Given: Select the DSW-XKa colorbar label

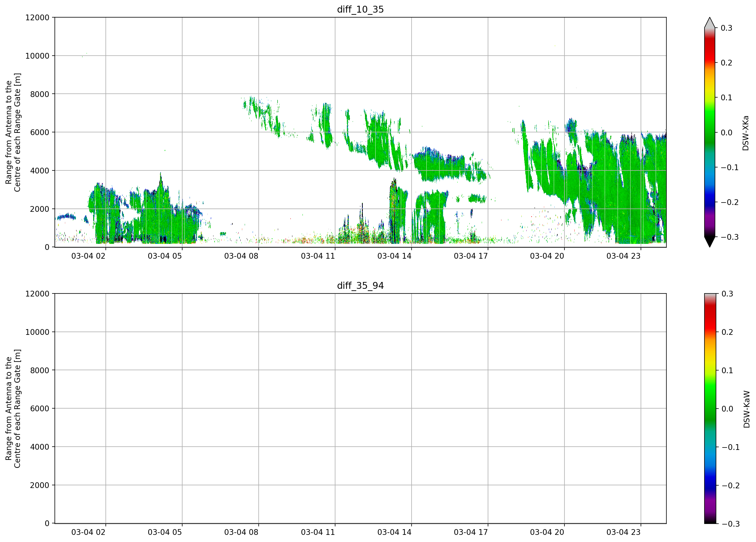Looking at the screenshot, I should pos(746,133).
